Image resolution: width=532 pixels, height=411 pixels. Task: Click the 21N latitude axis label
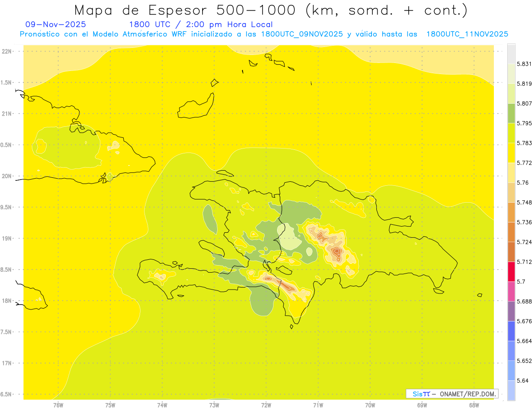pos(7,114)
